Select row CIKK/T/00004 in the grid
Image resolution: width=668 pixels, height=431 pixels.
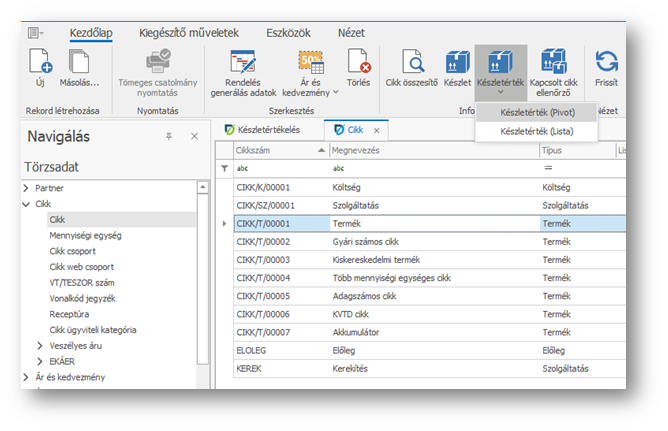pos(281,278)
